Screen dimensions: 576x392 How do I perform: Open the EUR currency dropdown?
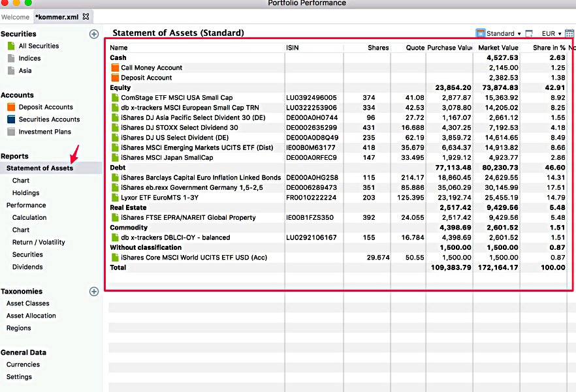tap(551, 33)
